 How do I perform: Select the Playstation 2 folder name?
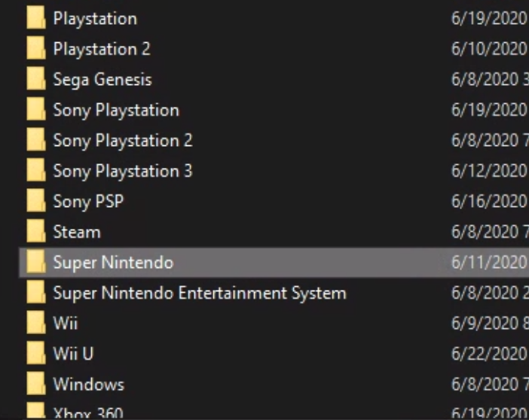pos(102,49)
